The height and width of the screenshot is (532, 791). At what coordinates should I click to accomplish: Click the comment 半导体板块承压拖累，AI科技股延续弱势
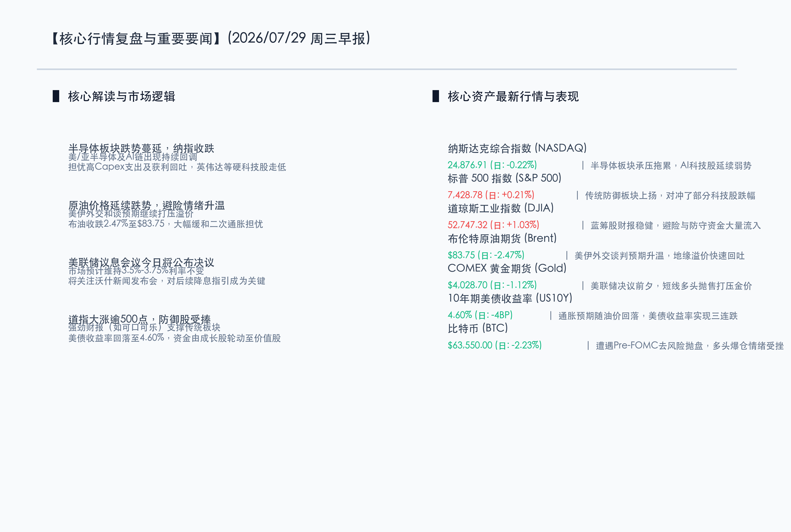coord(671,166)
